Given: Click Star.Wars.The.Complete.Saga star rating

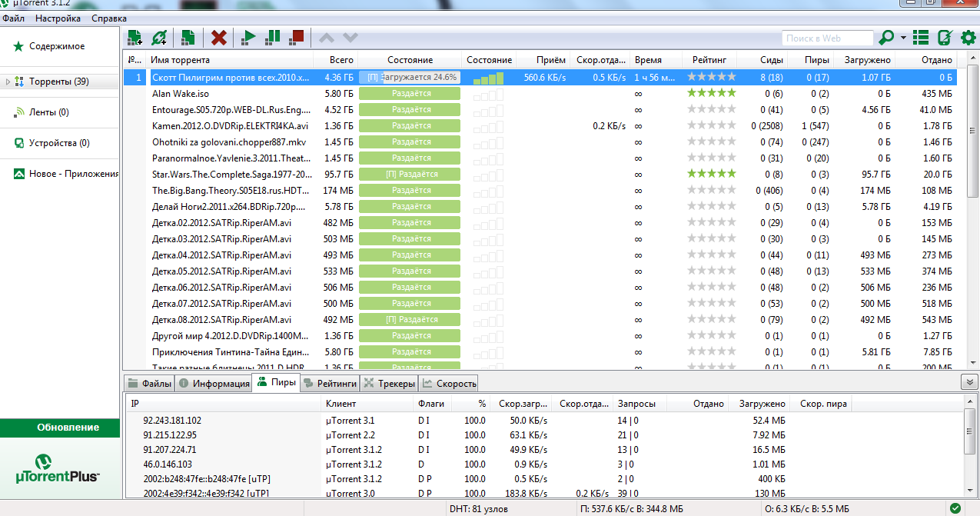Looking at the screenshot, I should pyautogui.click(x=711, y=174).
